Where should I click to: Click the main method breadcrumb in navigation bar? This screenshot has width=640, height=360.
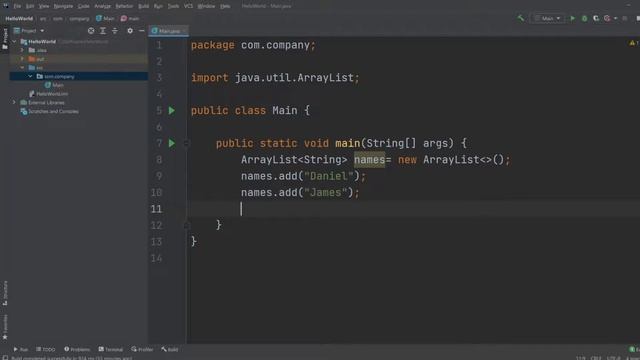pos(130,18)
